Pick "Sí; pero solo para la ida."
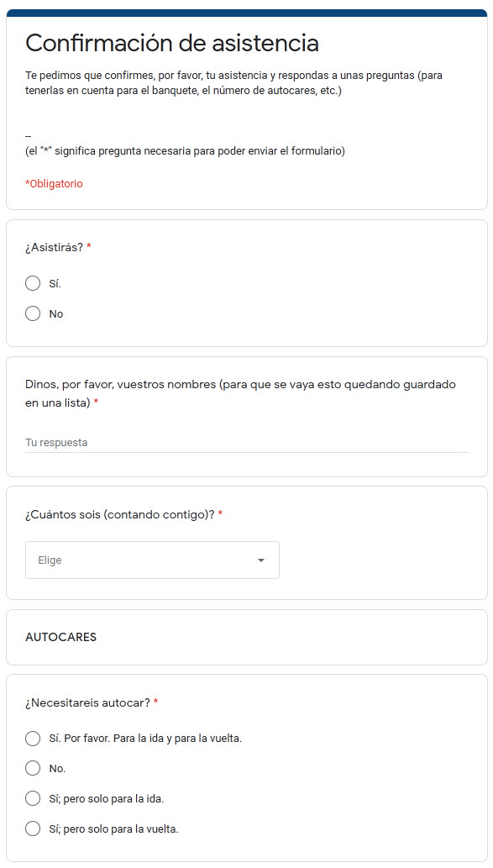493x868 pixels. [33, 798]
